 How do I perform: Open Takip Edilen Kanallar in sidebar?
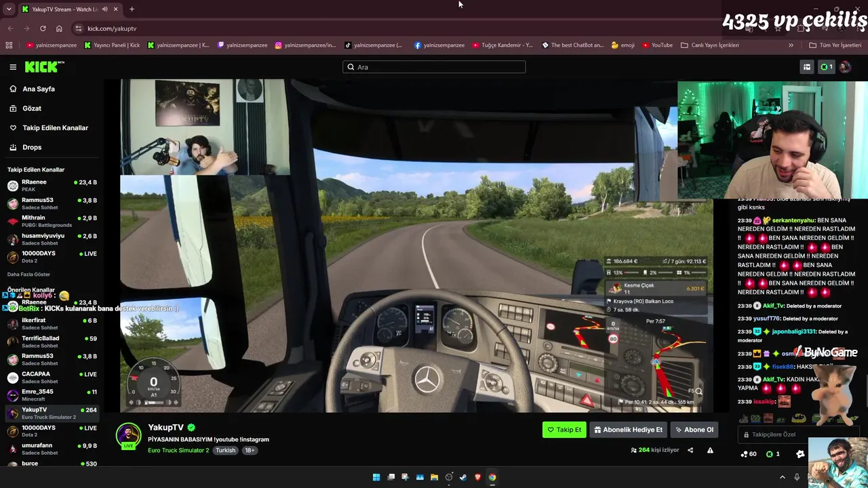point(49,127)
